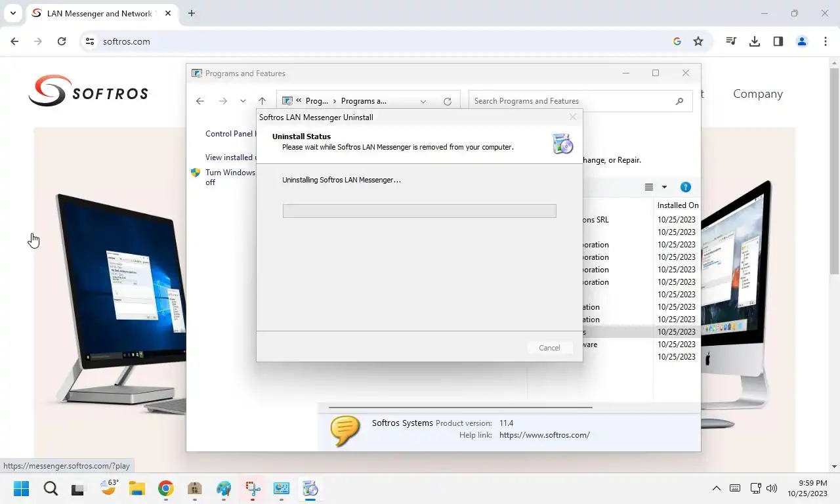Toggle Chrome side panel icon
This screenshot has width=840, height=504.
pyautogui.click(x=778, y=41)
